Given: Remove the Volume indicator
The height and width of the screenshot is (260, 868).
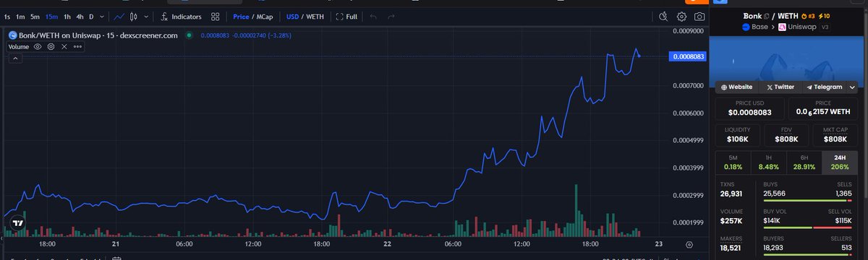Looking at the screenshot, I should pos(64,46).
